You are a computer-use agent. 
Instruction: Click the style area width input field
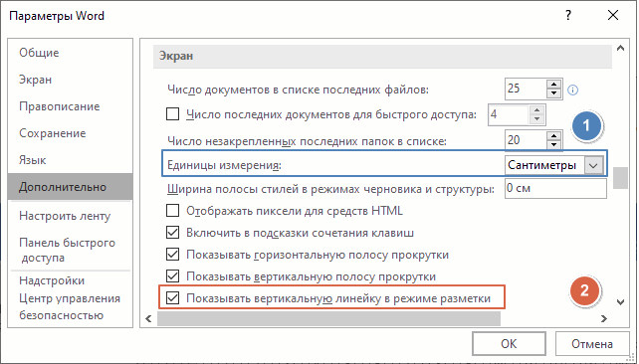click(x=555, y=189)
